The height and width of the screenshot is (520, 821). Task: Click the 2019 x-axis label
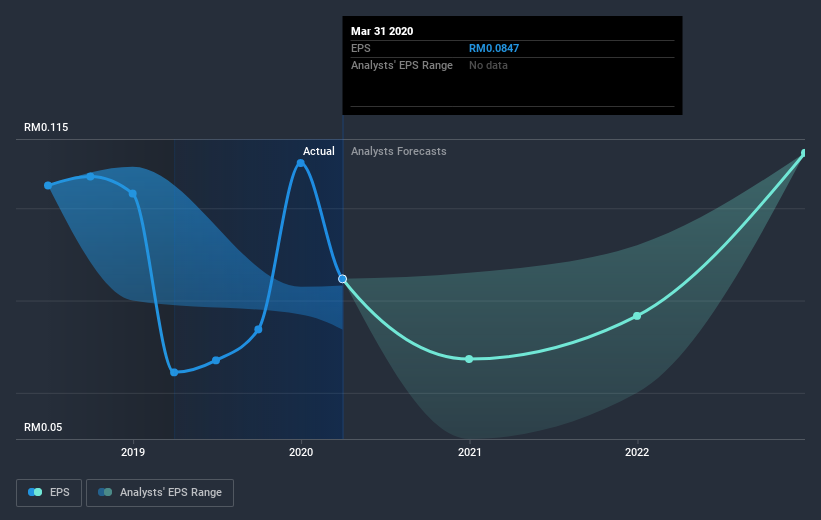[132, 452]
